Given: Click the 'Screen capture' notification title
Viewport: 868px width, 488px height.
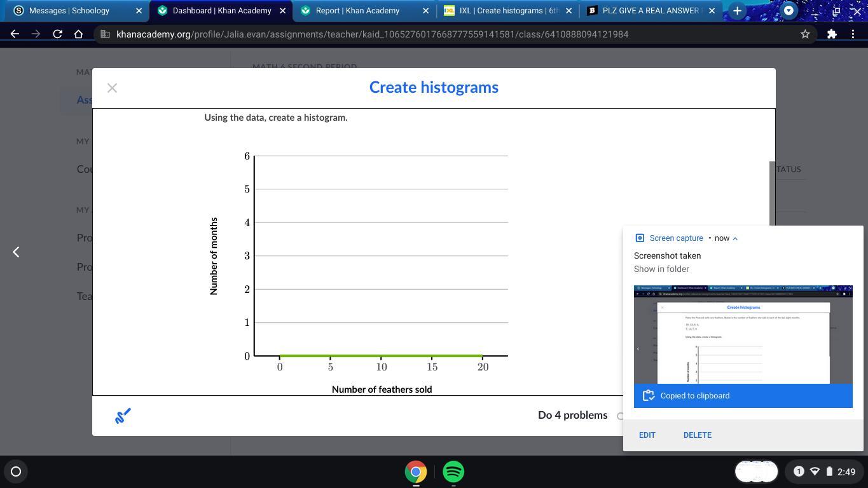Looking at the screenshot, I should [676, 238].
